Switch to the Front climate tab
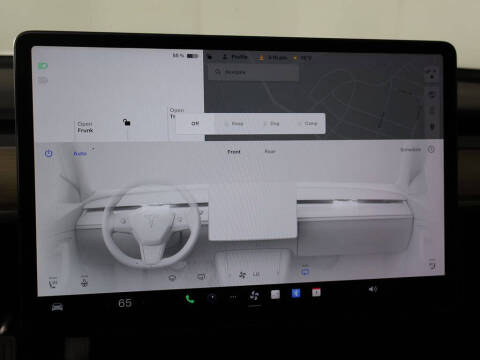Image resolution: width=480 pixels, height=360 pixels. tap(234, 152)
